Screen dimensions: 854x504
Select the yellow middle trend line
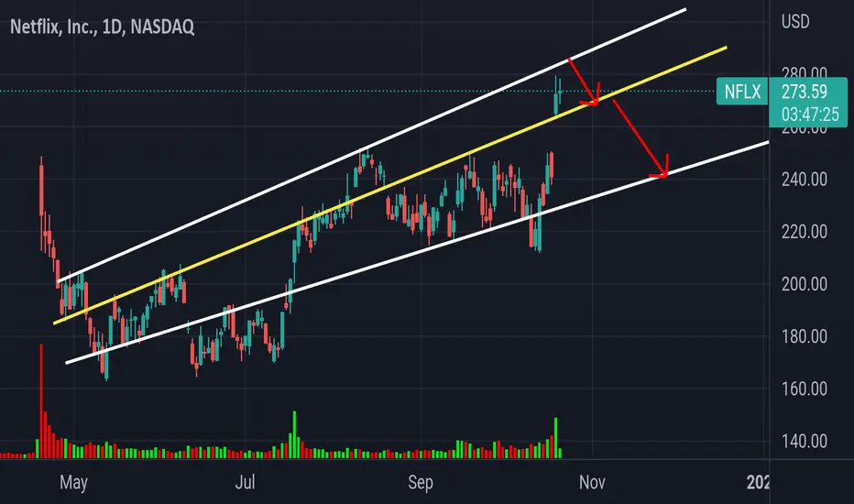(x=390, y=185)
